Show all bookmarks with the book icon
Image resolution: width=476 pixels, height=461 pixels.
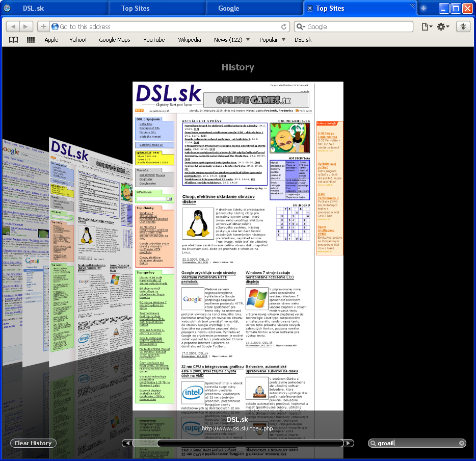point(13,40)
